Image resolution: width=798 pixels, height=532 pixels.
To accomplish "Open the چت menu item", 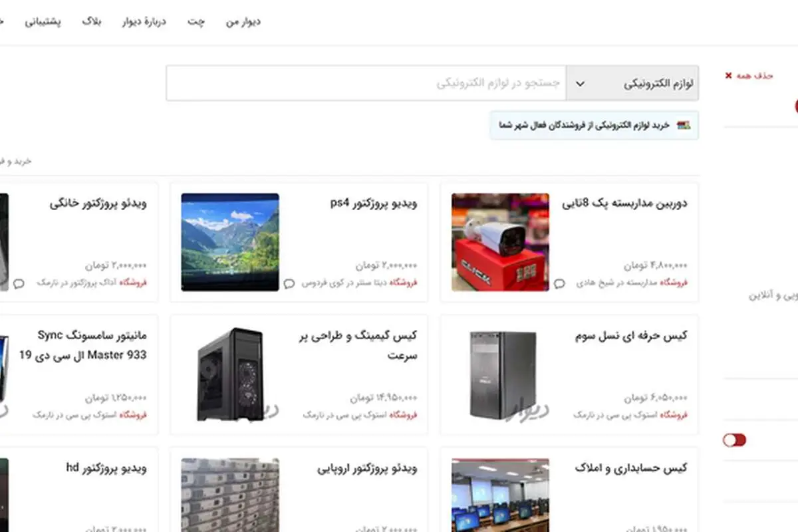I will [x=196, y=22].
